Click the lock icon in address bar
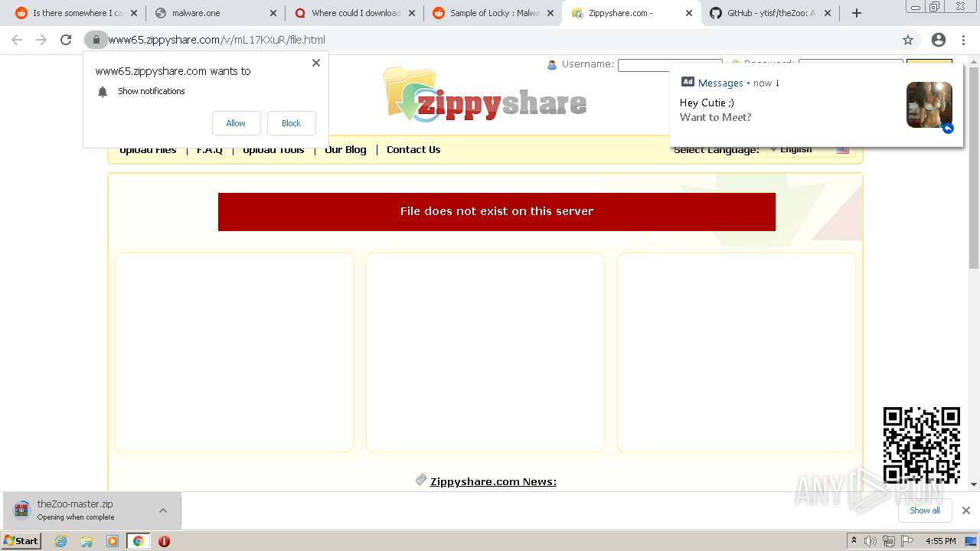Screen dimensions: 980x551 pos(96,40)
